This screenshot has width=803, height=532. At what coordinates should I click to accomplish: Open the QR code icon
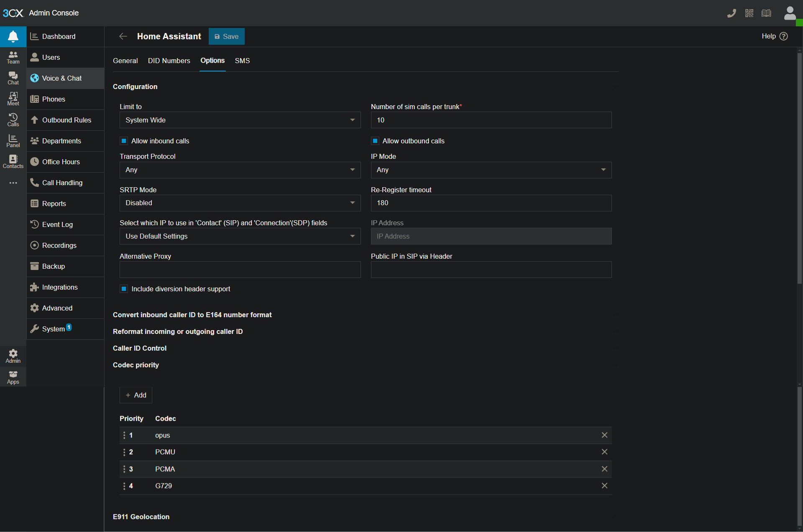[749, 13]
